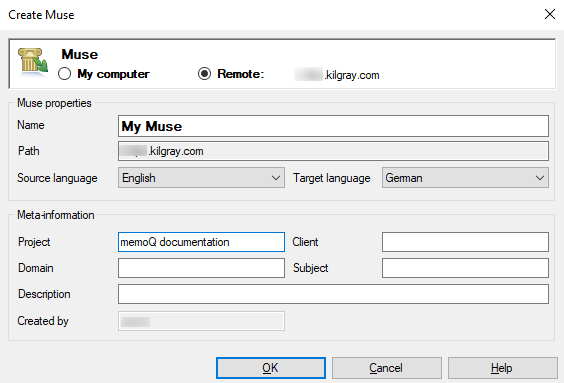Select the Subject input field
This screenshot has width=564, height=383.
click(x=465, y=268)
